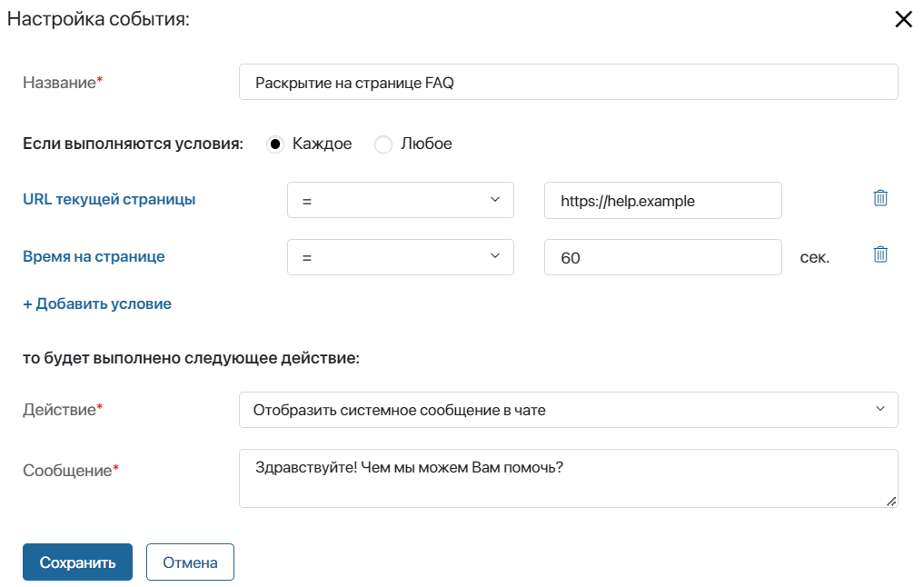Click the message textarea resize handle
Screen dimensions: 924x587
[890, 501]
